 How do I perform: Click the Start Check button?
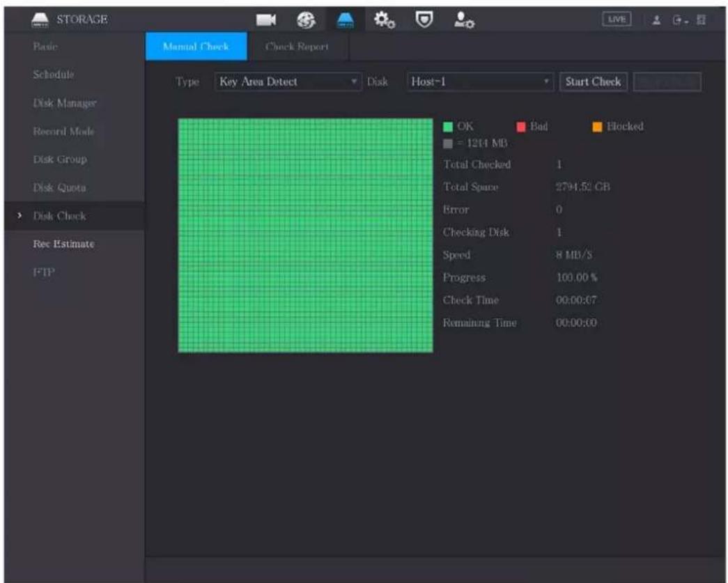pyautogui.click(x=594, y=81)
